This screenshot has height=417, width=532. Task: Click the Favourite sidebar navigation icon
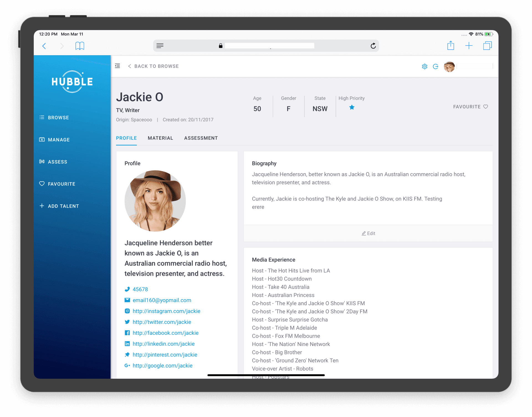click(42, 184)
